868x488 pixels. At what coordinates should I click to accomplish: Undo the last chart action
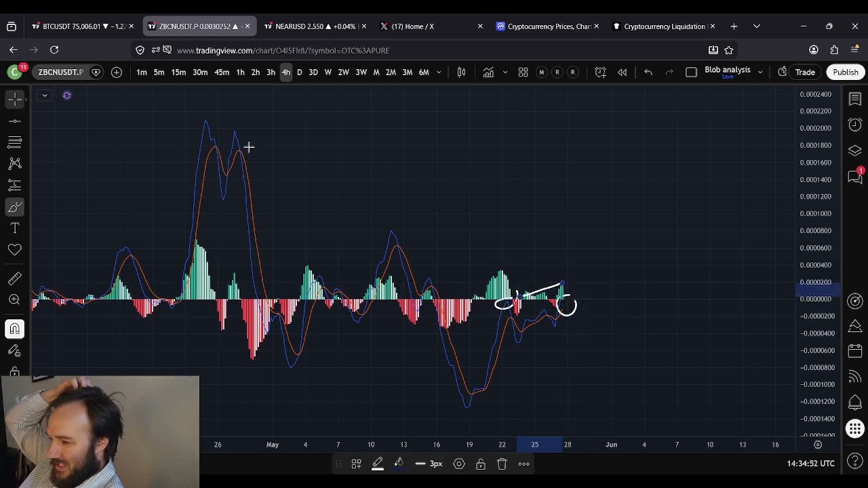tap(648, 73)
